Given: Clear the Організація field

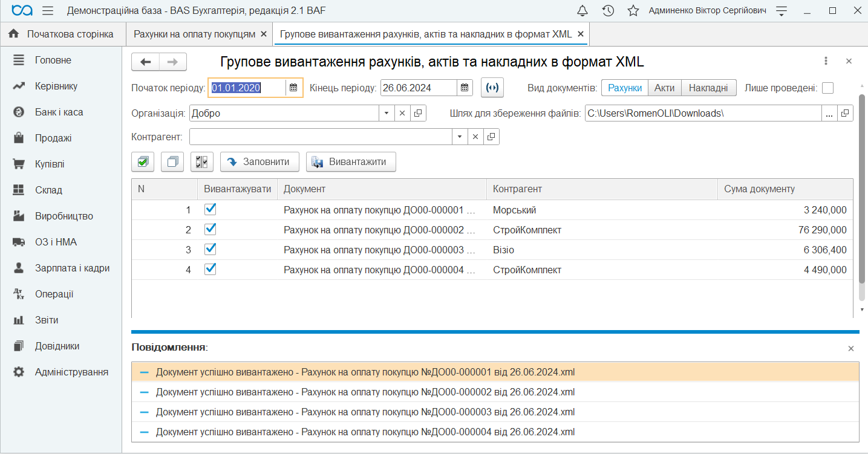Looking at the screenshot, I should [x=403, y=113].
